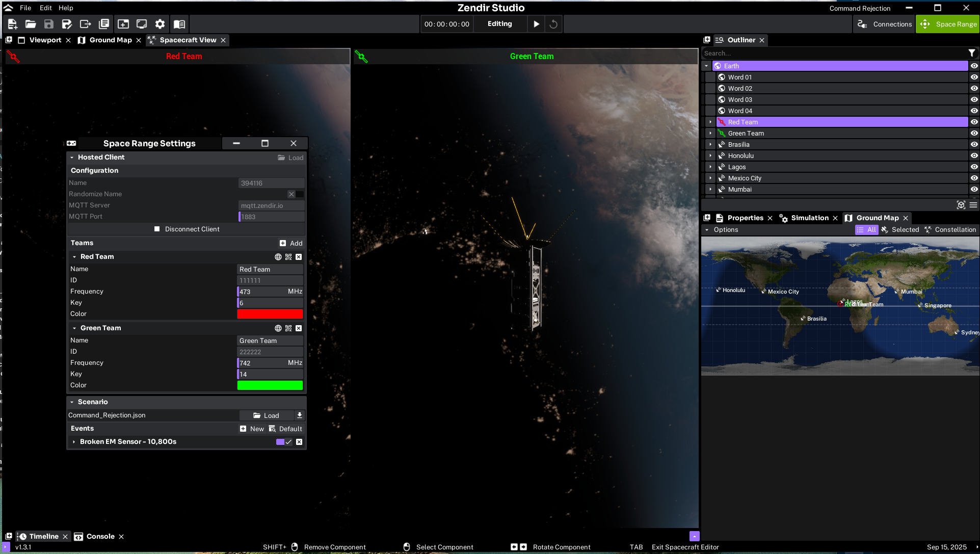Viewport: 980px width, 554px height.
Task: Delete the Broken EM Sensor event
Action: pos(299,442)
